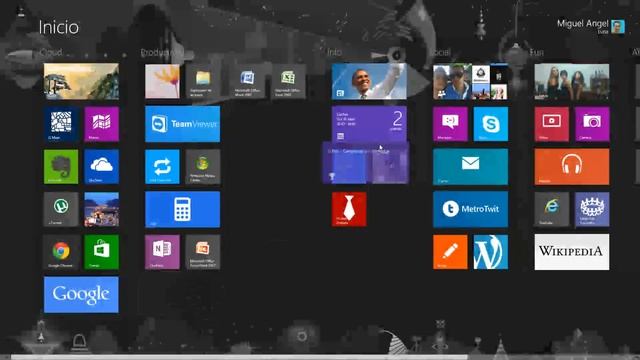Launch the purple OneNote tile
Image resolution: width=640 pixels, height=360 pixels.
point(162,252)
